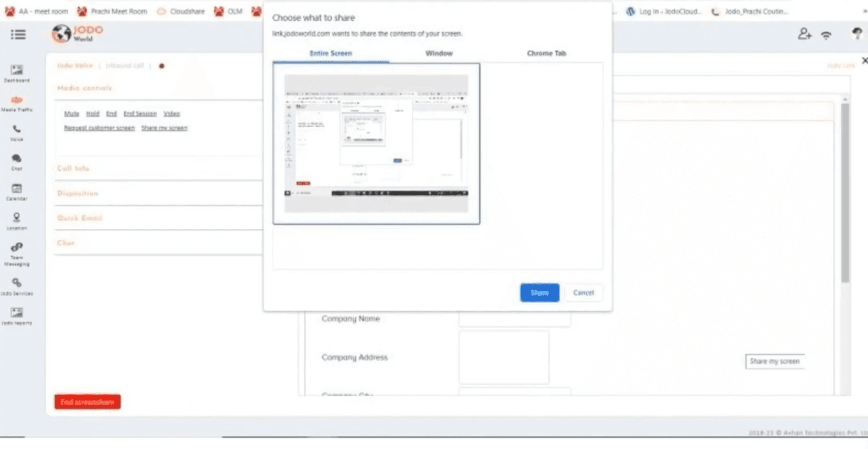Image resolution: width=868 pixels, height=449 pixels.
Task: Click Share my screen link in media controls
Action: coord(164,128)
